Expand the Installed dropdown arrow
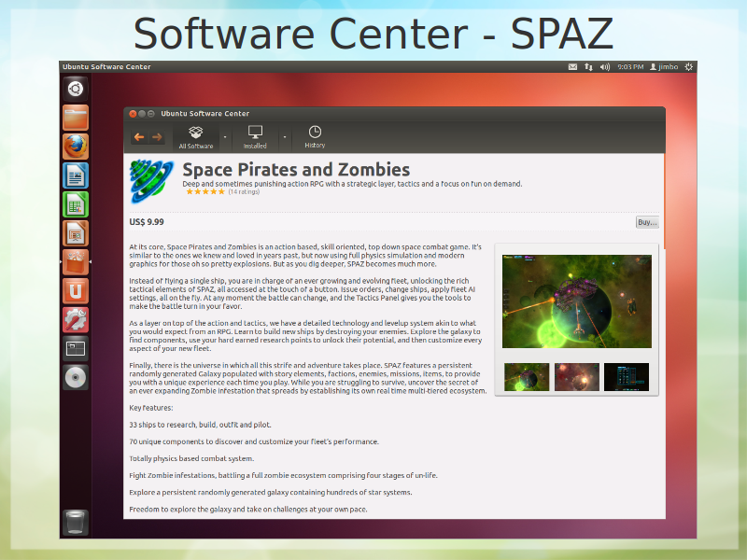Image resolution: width=747 pixels, height=560 pixels. [x=285, y=137]
